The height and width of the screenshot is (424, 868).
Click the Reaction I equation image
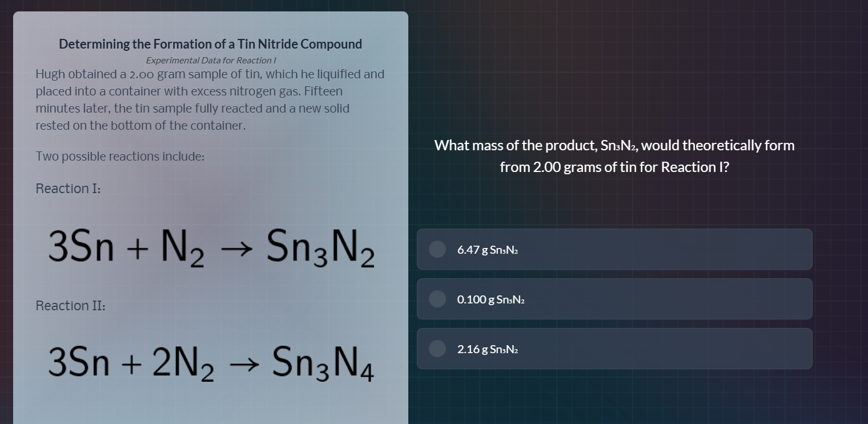point(210,247)
